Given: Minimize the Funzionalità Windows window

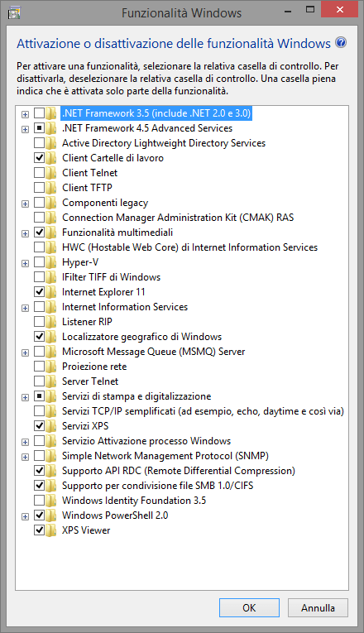Looking at the screenshot, I should pyautogui.click(x=288, y=11).
